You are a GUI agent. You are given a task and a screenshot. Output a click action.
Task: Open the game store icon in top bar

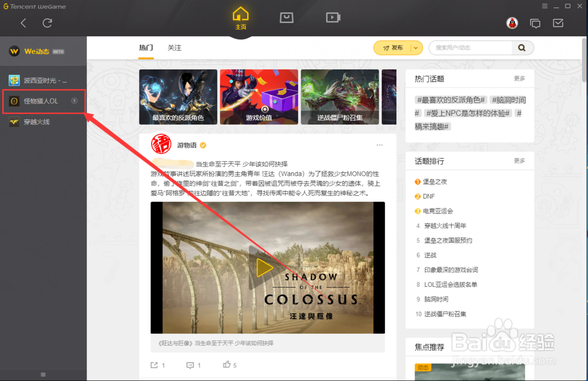click(286, 18)
